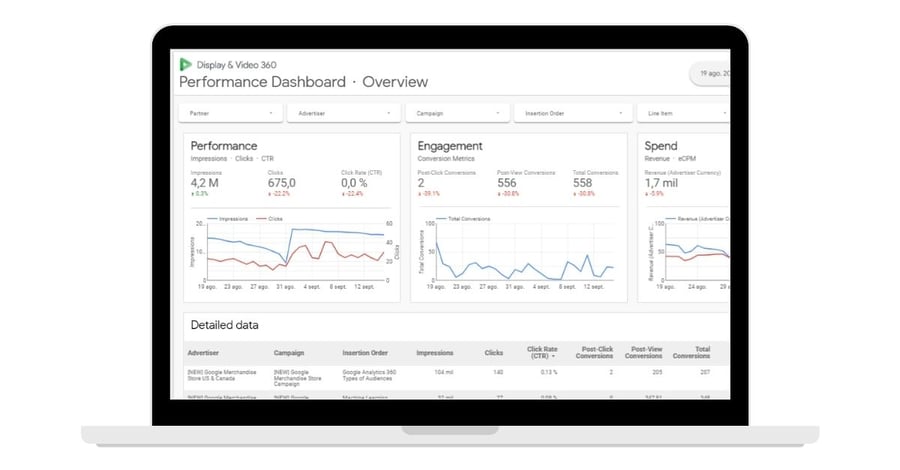Select the Clicks 675,0 scorecard value

coord(281,183)
